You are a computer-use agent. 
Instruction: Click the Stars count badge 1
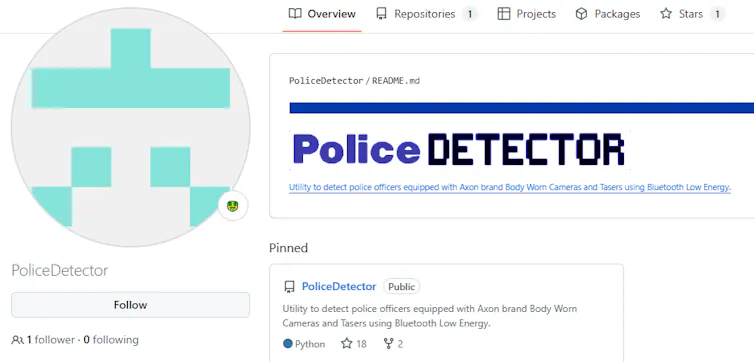coord(717,14)
